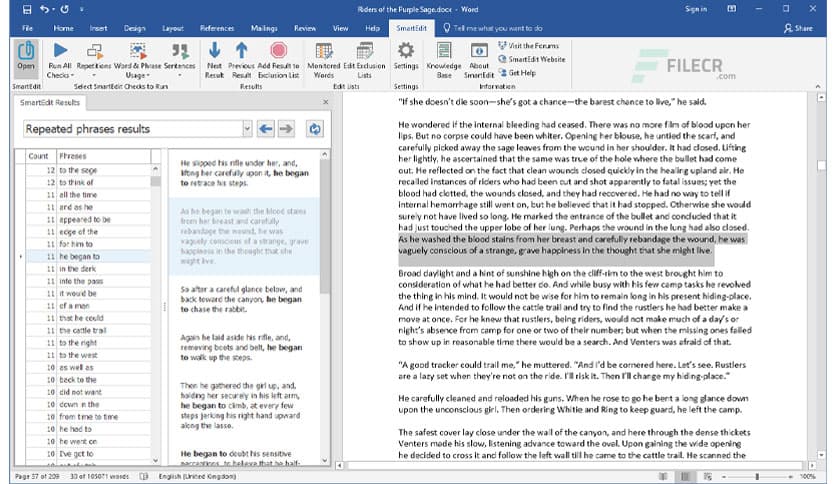Select the 'did not want' phrase row

(89, 392)
